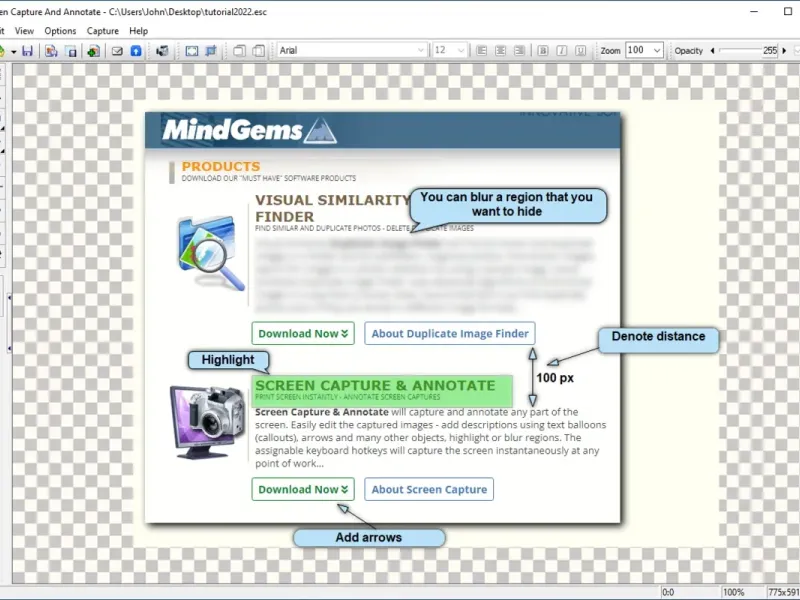Click the copy image toolbar icon

[x=51, y=51]
